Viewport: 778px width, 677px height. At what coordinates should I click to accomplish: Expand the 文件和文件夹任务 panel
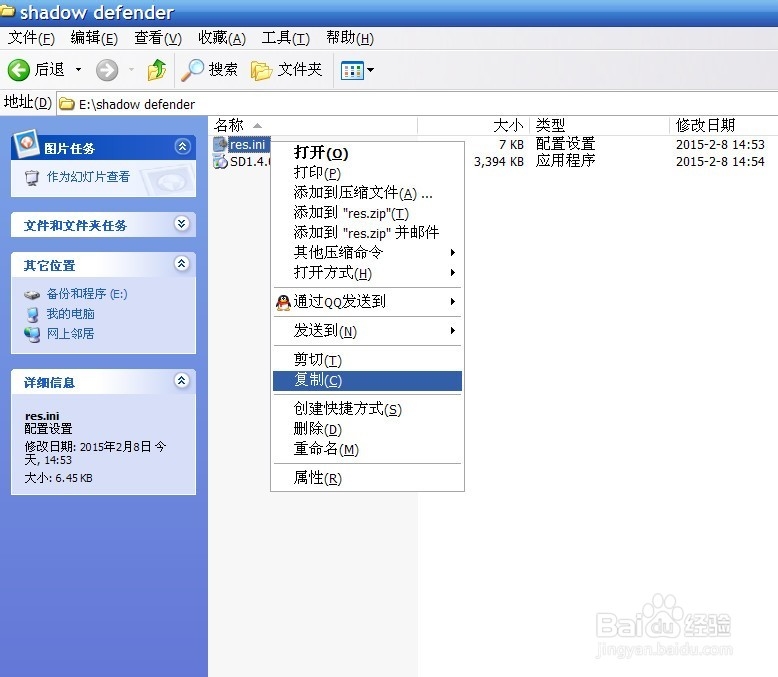182,224
